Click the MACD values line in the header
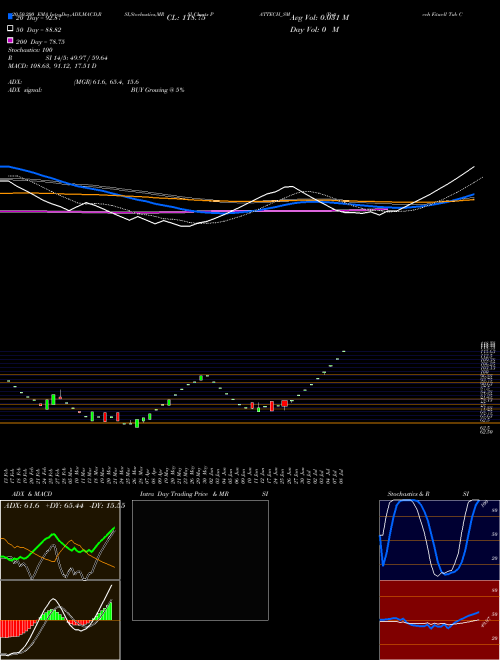This screenshot has height=660, width=500. tap(52, 66)
